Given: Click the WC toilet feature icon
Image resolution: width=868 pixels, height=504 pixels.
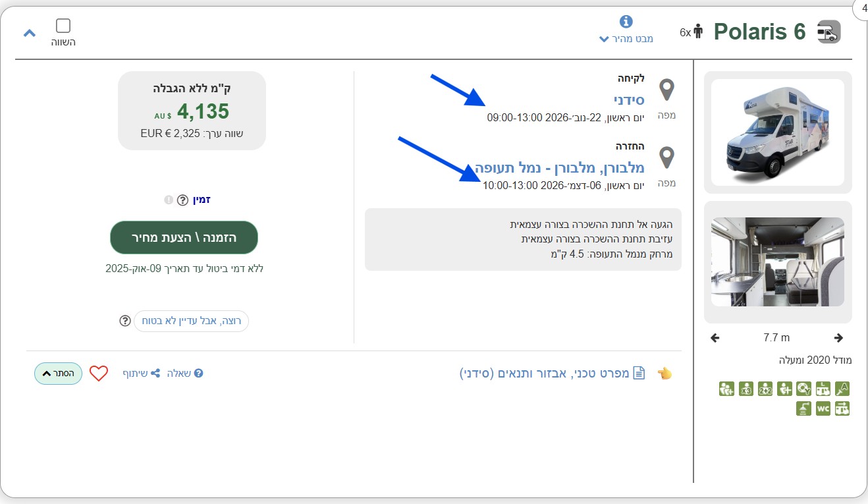Looking at the screenshot, I should [x=823, y=408].
